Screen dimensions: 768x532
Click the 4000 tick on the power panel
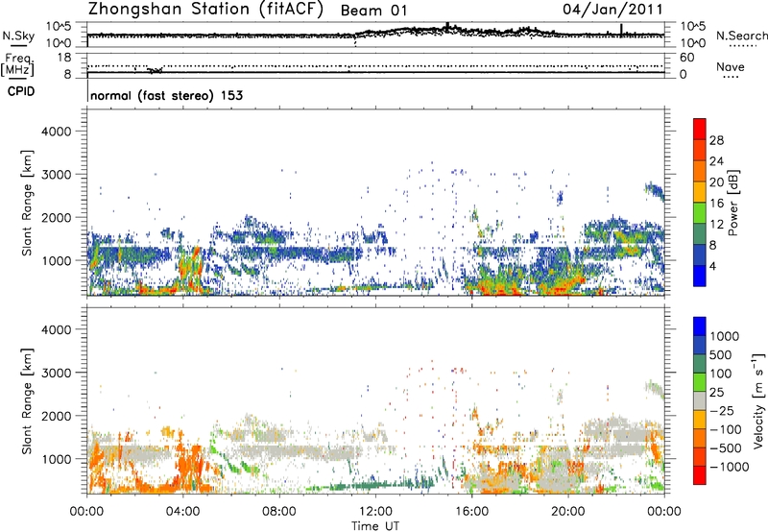click(x=56, y=132)
